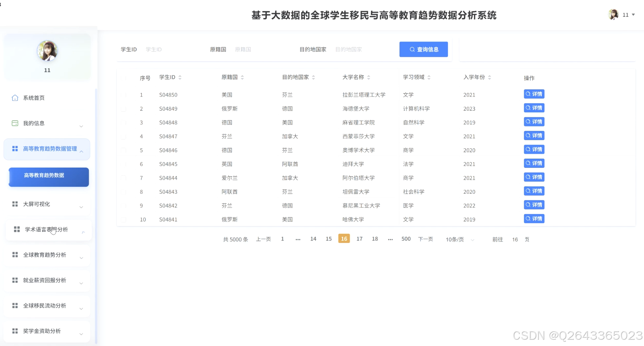
Task: Select the 高等教育趋势数据 submenu item
Action: click(49, 177)
